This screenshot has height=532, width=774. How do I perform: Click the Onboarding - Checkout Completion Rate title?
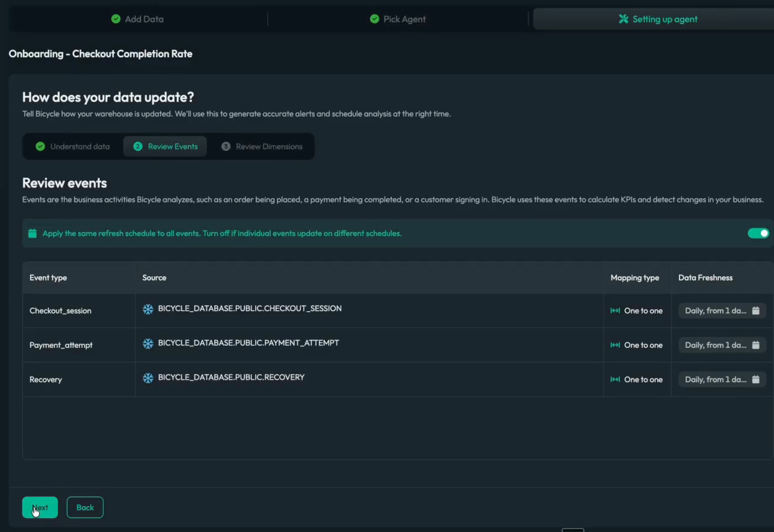(x=101, y=54)
